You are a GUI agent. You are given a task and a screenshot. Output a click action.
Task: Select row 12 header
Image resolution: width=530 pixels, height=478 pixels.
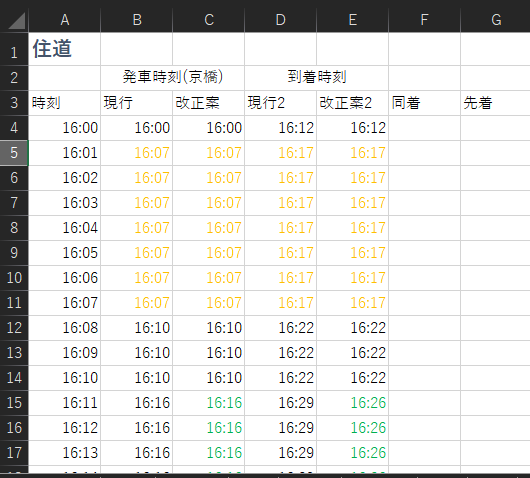click(14, 328)
